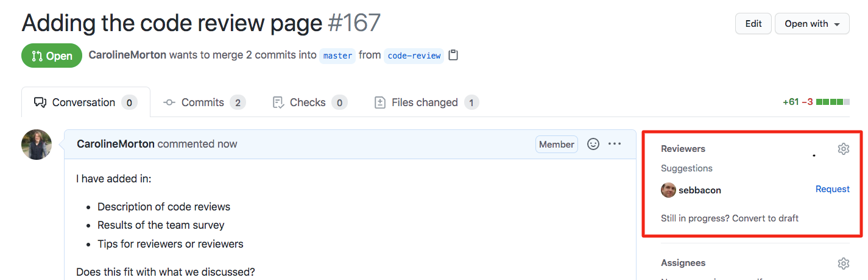Click sebbacon's small avatar in Reviewers
Image resolution: width=868 pixels, height=280 pixels.
tap(668, 190)
